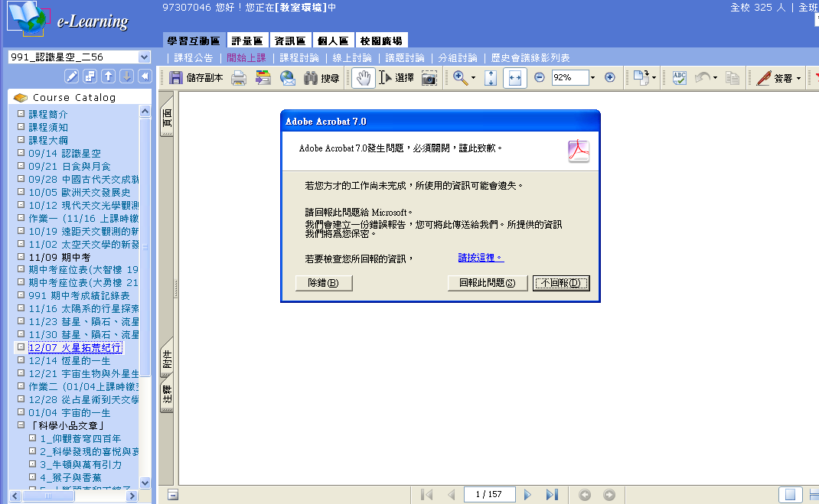This screenshot has width=819, height=504.
Task: Switch to 資訊區 tab
Action: [290, 41]
